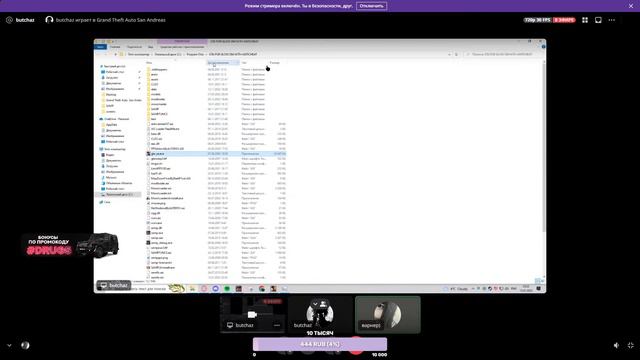The image size is (640, 360).
Task: Click the headphones icon beside the game status
Action: (x=49, y=20)
